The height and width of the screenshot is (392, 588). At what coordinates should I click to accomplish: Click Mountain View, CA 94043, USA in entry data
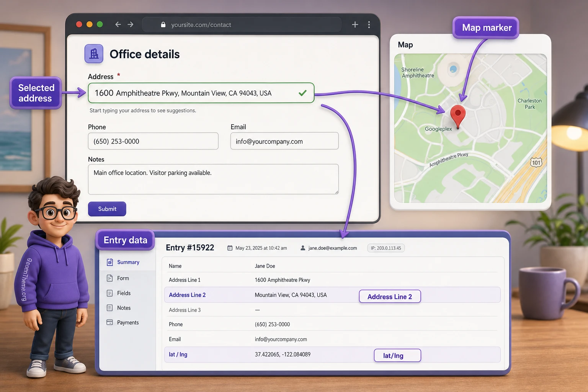click(x=291, y=295)
